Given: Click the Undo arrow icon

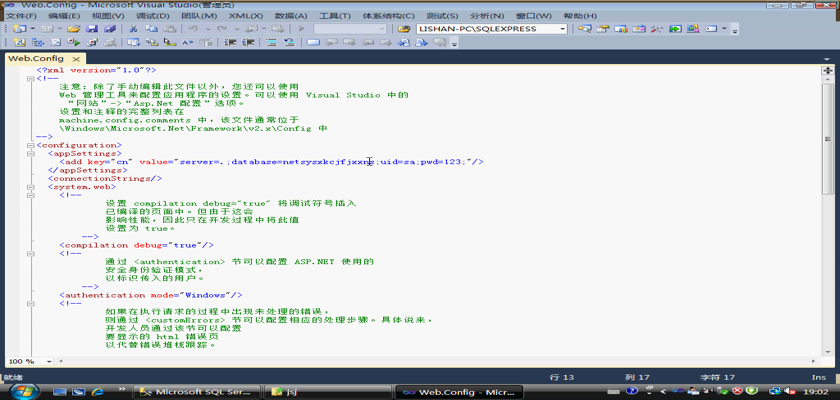Looking at the screenshot, I should pyautogui.click(x=193, y=29).
